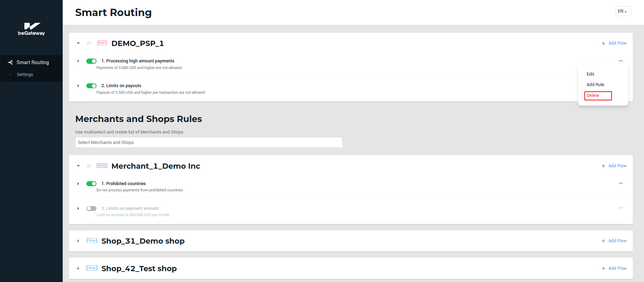Collapse the DEMO_PSP_1 section
The height and width of the screenshot is (282, 644).
78,43
